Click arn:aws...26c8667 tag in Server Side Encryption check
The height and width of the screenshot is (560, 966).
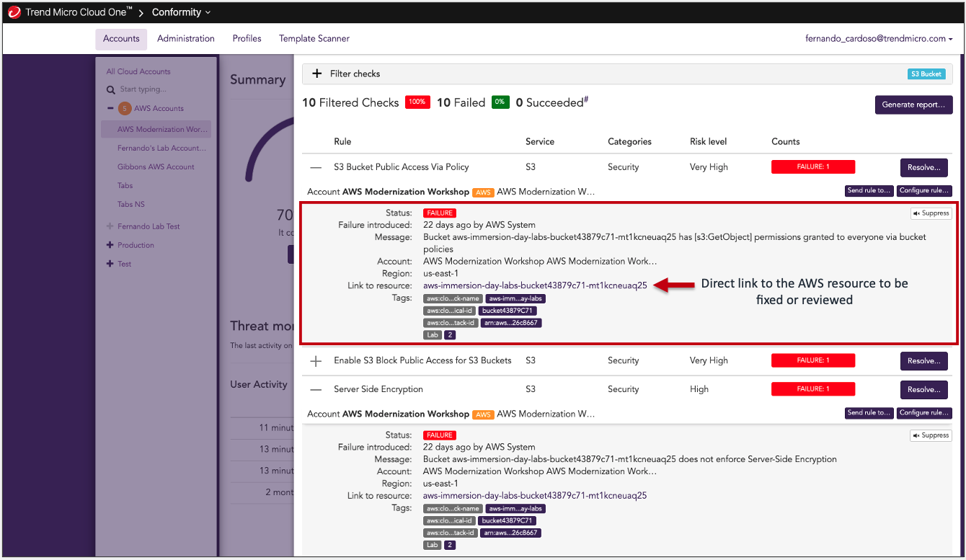pos(510,533)
